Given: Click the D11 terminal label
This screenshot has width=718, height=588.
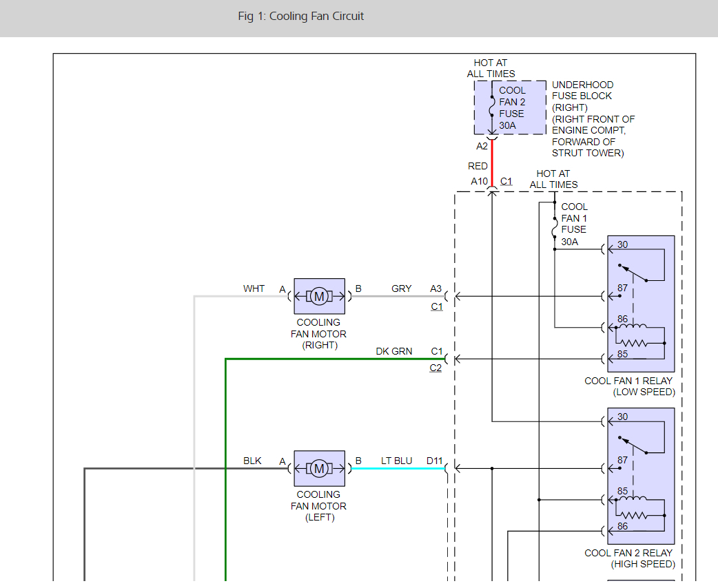Looking at the screenshot, I should 434,461.
